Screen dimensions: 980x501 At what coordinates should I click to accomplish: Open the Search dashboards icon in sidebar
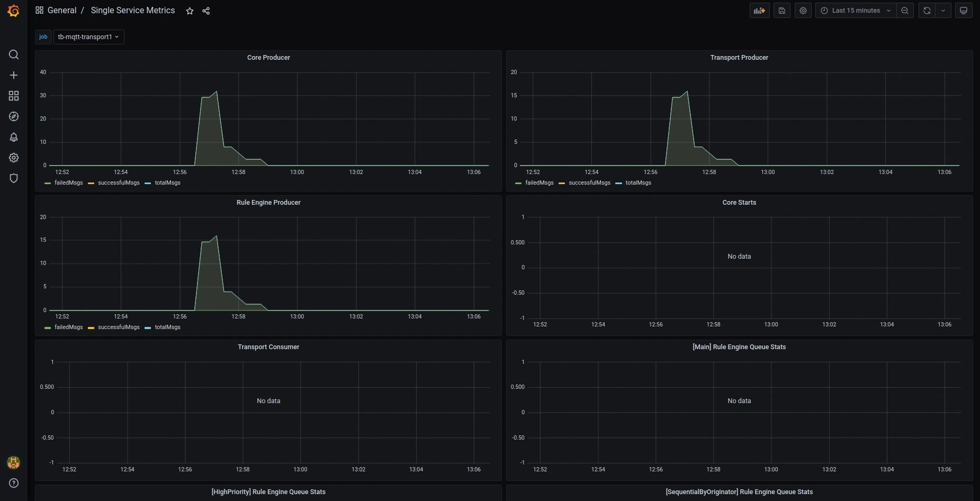pos(14,54)
